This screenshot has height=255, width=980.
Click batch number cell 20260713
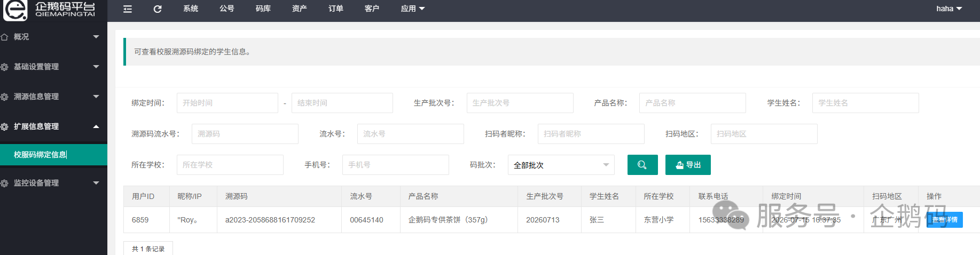tap(543, 220)
